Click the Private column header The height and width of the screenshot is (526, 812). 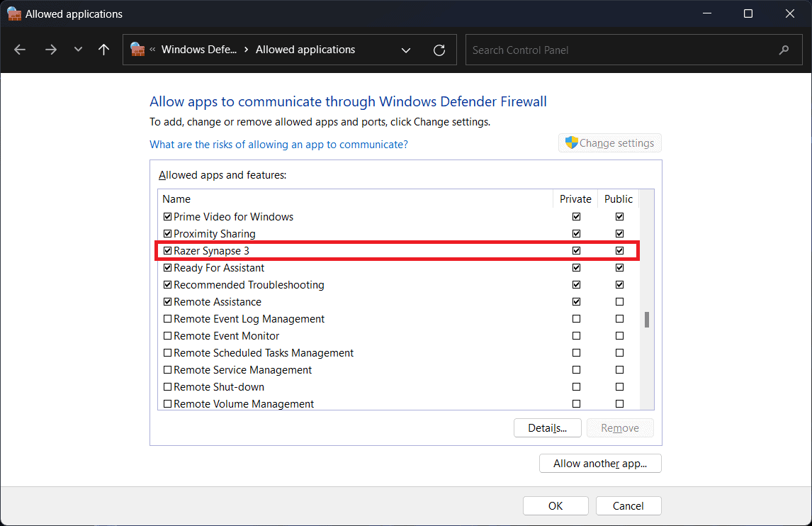[x=575, y=199]
